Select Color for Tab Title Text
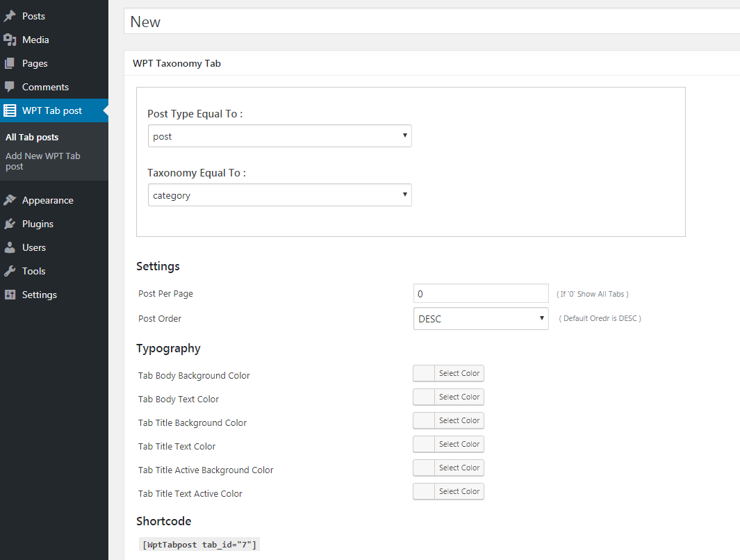The width and height of the screenshot is (740, 560). (x=459, y=445)
